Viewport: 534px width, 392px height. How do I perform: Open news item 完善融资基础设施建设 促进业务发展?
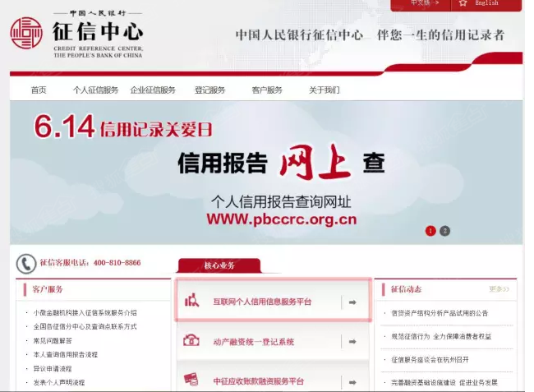444,382
